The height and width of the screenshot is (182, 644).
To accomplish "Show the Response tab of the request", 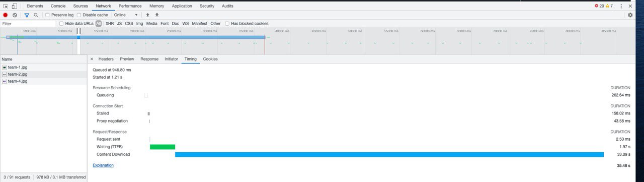I will (x=149, y=59).
